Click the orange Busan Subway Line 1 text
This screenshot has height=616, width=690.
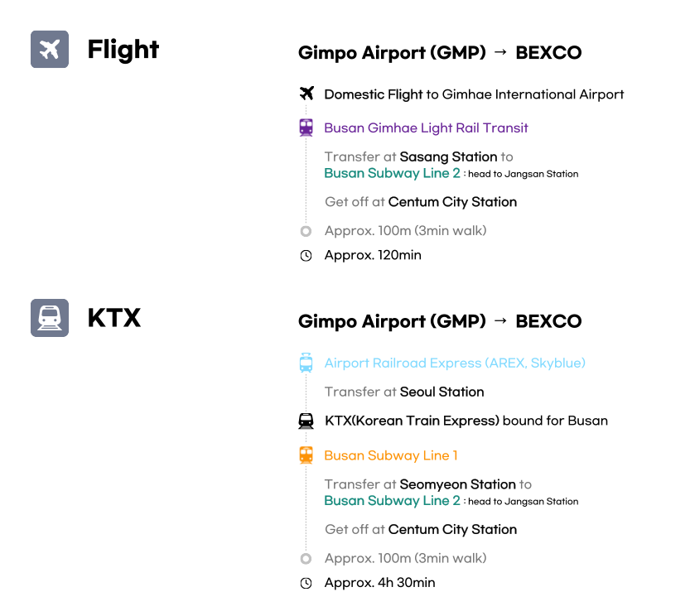pyautogui.click(x=390, y=455)
